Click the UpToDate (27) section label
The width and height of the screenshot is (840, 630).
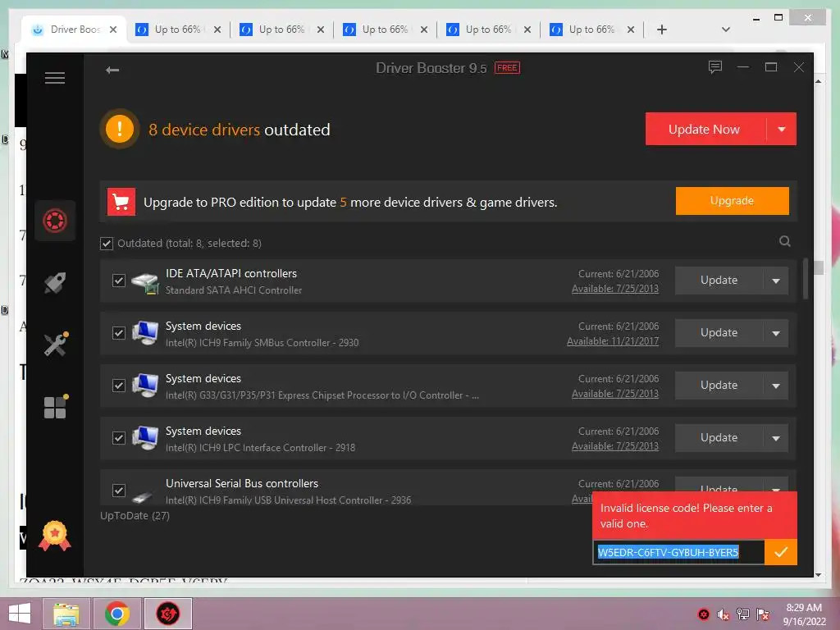coord(135,516)
